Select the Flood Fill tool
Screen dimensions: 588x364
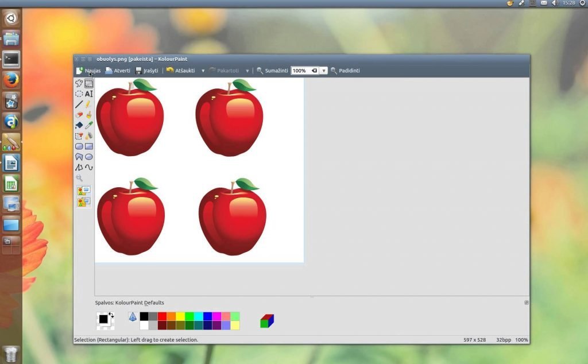[x=79, y=125]
